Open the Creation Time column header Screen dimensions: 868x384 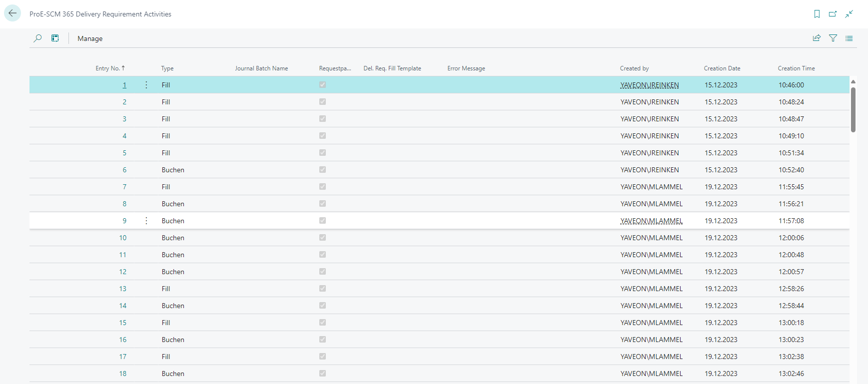coord(796,68)
